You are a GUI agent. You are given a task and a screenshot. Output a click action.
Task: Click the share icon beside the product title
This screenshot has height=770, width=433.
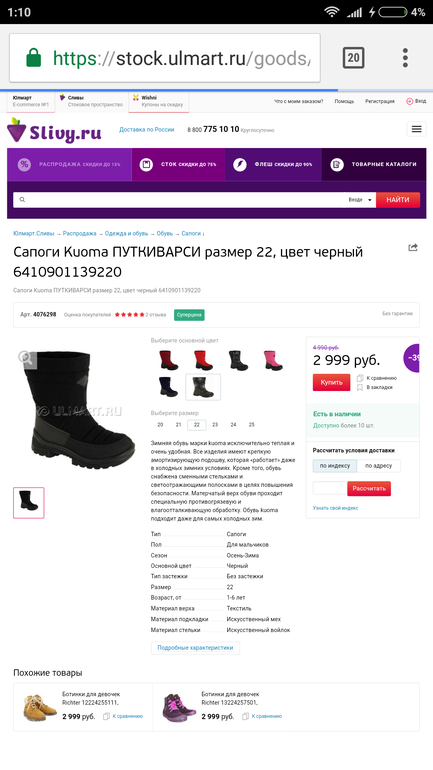click(x=413, y=248)
